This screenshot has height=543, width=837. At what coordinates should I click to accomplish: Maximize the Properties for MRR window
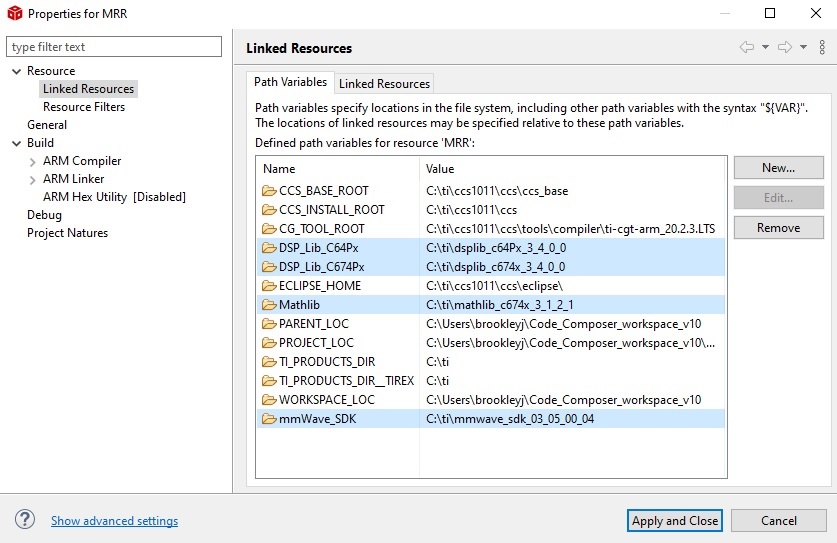click(x=770, y=13)
